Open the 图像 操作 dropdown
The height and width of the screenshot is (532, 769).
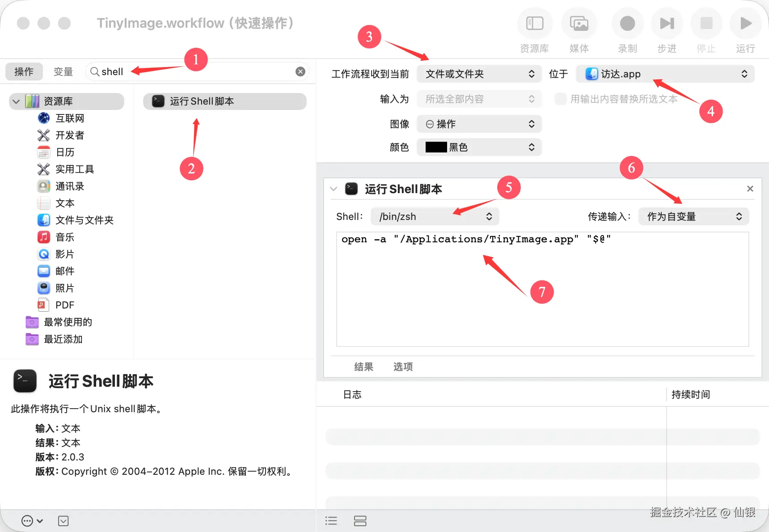tap(479, 124)
